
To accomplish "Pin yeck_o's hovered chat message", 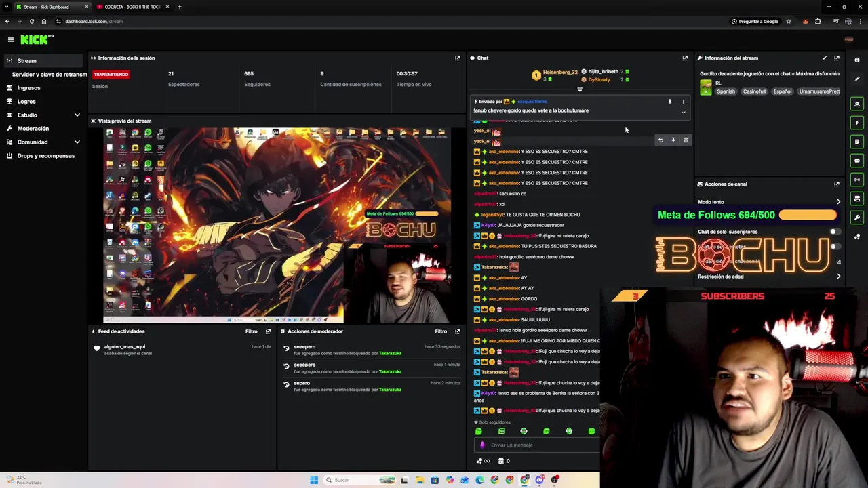I will tap(673, 140).
